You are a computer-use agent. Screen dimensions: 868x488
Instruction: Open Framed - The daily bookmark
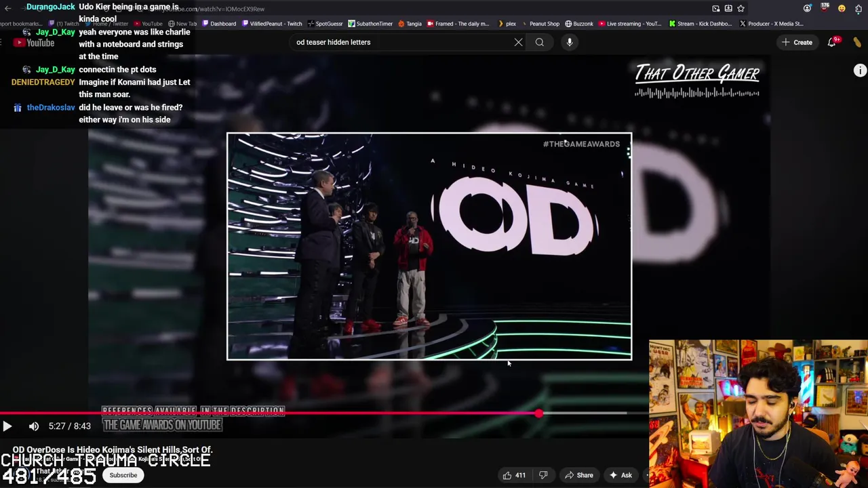click(458, 24)
